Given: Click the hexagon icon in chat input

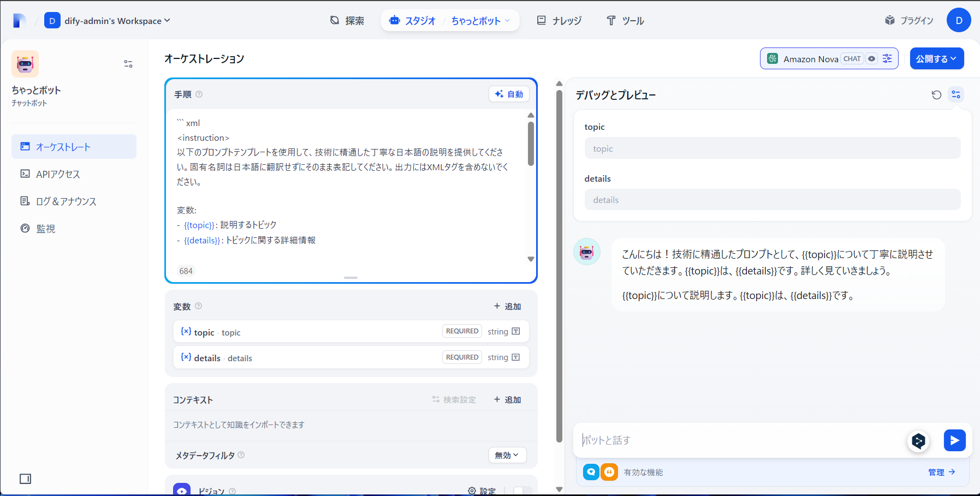Looking at the screenshot, I should [918, 440].
